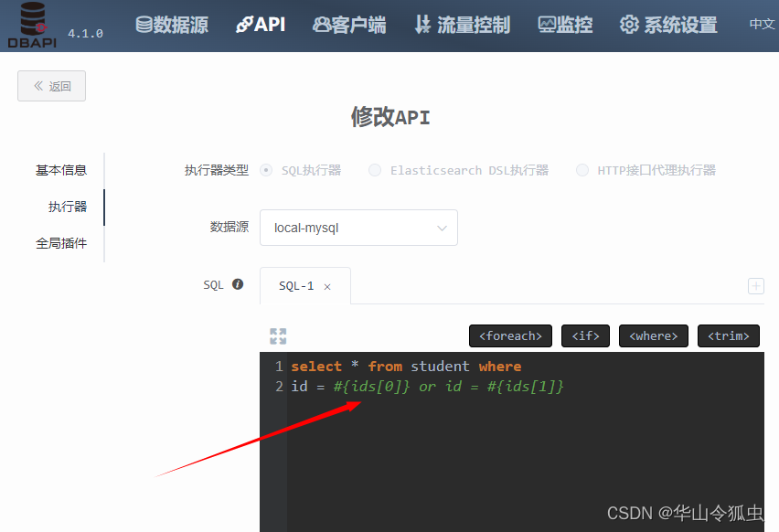The height and width of the screenshot is (532, 779).
Task: Click the 返回 back button
Action: pyautogui.click(x=51, y=85)
